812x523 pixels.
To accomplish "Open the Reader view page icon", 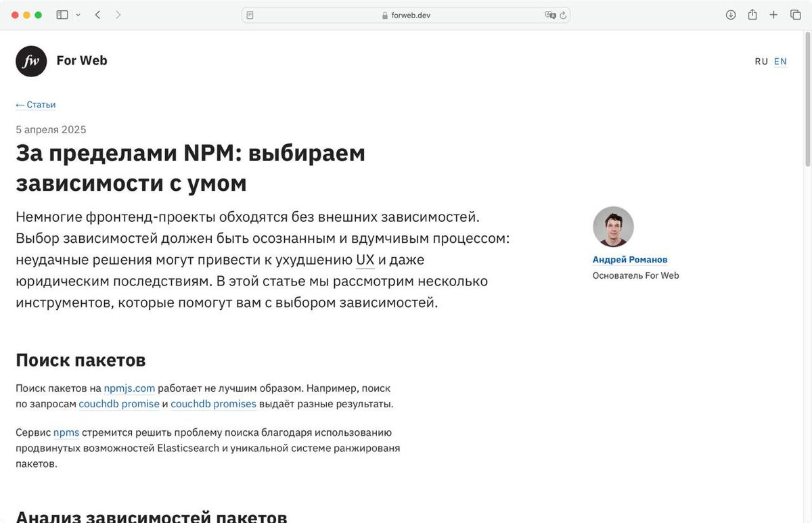I will pyautogui.click(x=250, y=15).
